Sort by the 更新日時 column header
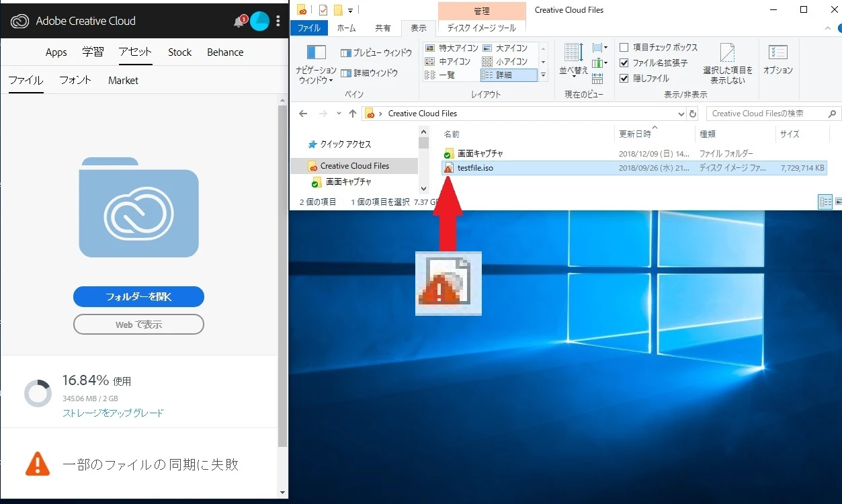842x504 pixels. coord(635,134)
